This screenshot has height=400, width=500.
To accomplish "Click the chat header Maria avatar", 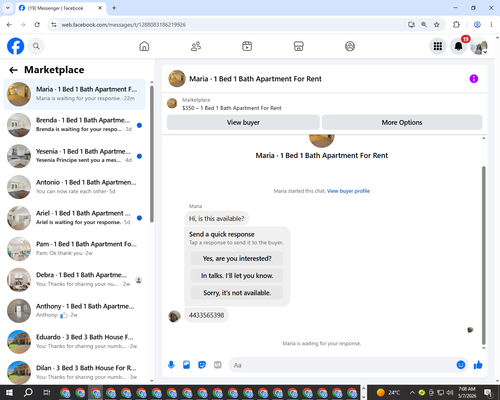I will coord(177,79).
